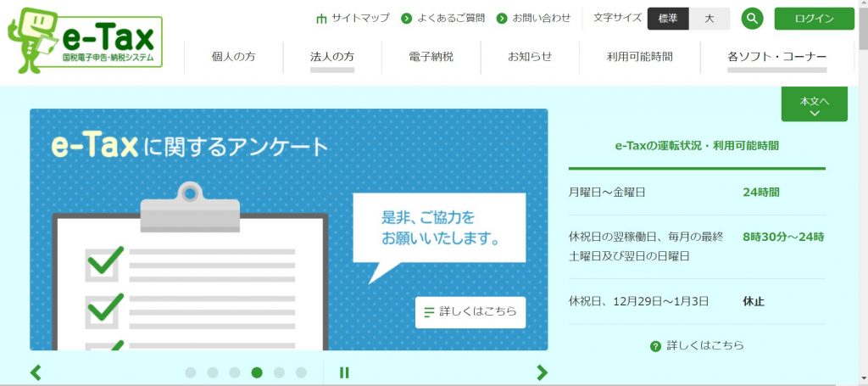Set text size to 標準

[668, 19]
